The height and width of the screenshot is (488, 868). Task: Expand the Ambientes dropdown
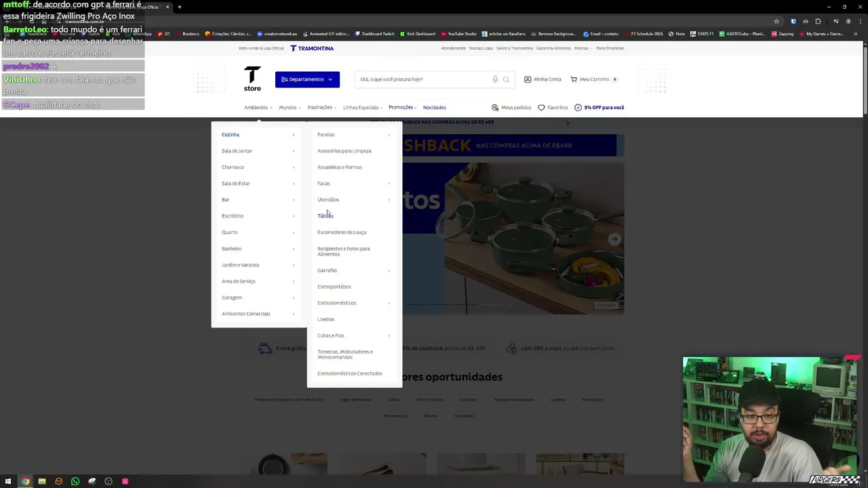[x=258, y=107]
